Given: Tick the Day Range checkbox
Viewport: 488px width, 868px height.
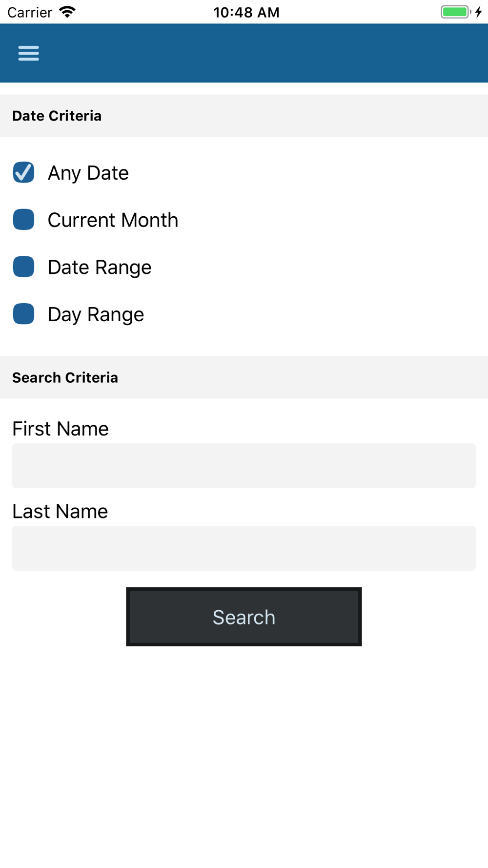Looking at the screenshot, I should [x=23, y=314].
